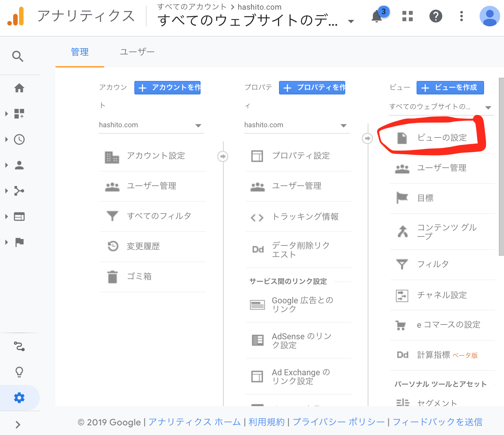Viewport: 504px width, 435px height.
Task: Click the ゴミ箱 trash can icon
Action: click(113, 277)
